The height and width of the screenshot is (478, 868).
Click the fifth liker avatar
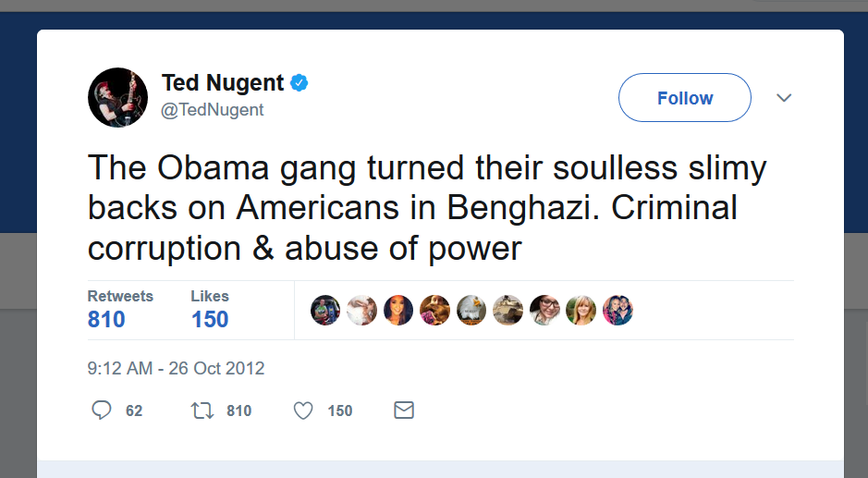point(471,311)
